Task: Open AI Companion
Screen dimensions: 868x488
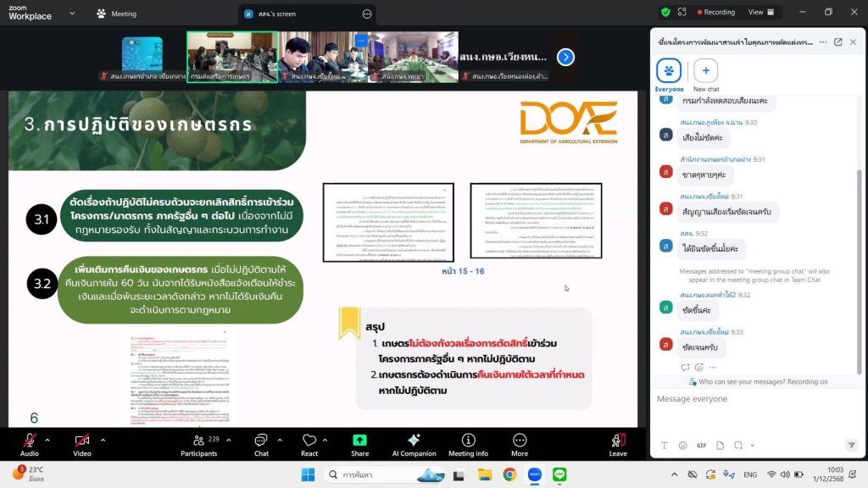Action: coord(414,441)
